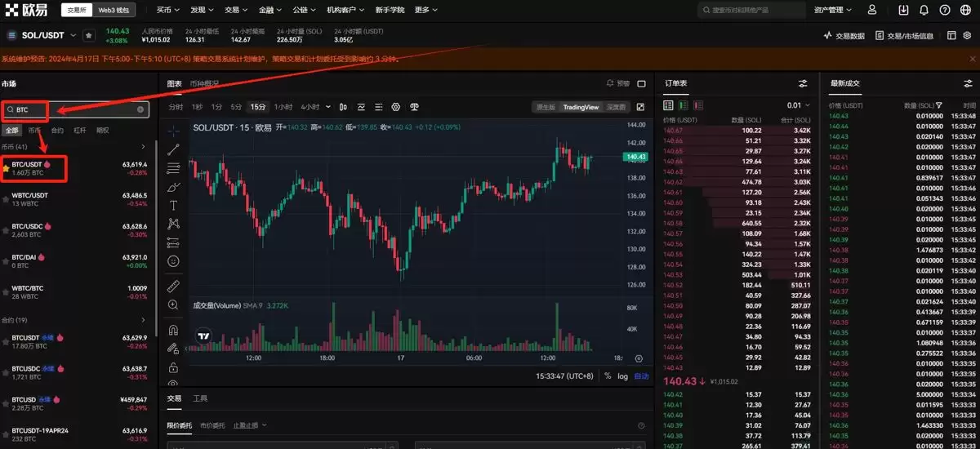
Task: Open the BTC/USDT trading pair
Action: coord(33,168)
